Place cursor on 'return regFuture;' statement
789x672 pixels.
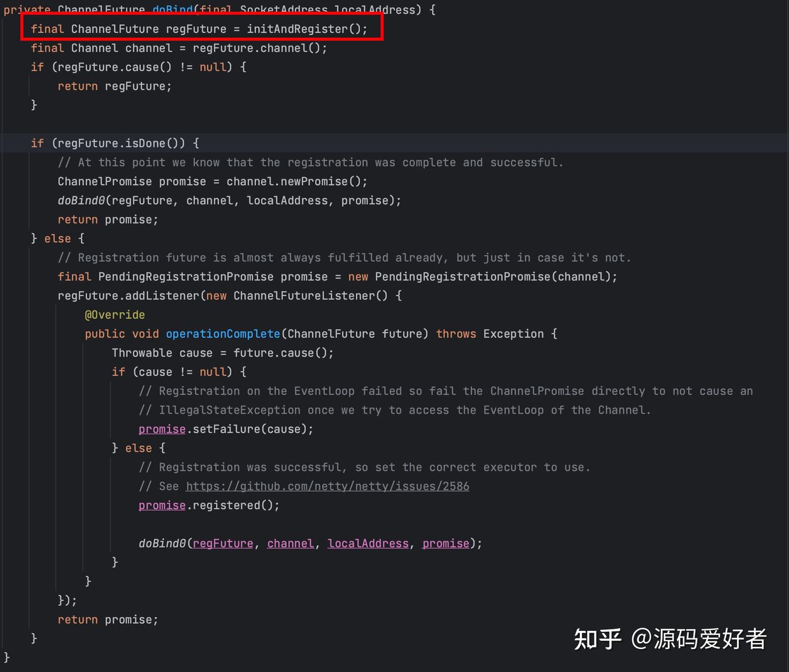pos(115,86)
